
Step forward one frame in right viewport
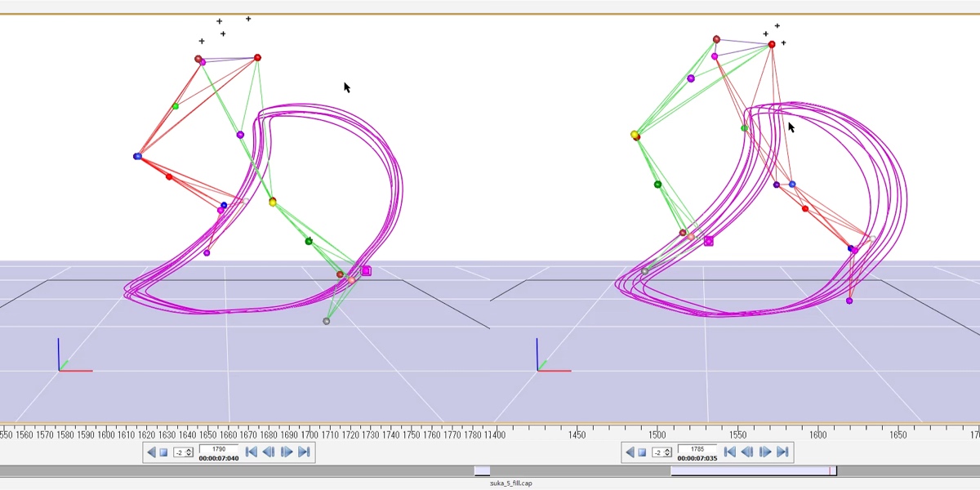765,452
